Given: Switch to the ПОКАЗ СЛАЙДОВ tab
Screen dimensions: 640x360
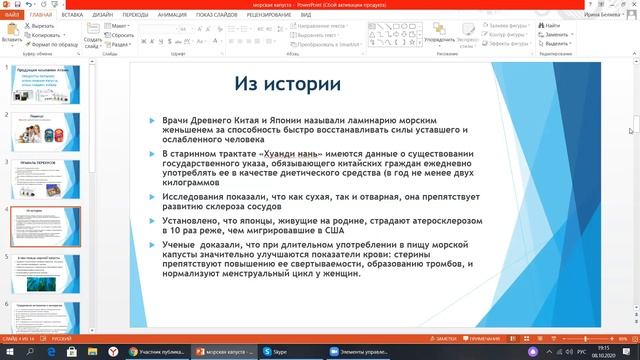Looking at the screenshot, I should coord(216,15).
